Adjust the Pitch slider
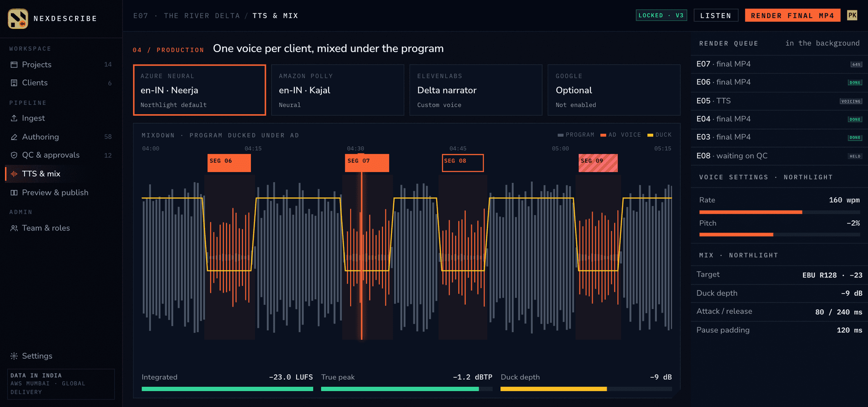This screenshot has height=407, width=868. click(780, 235)
